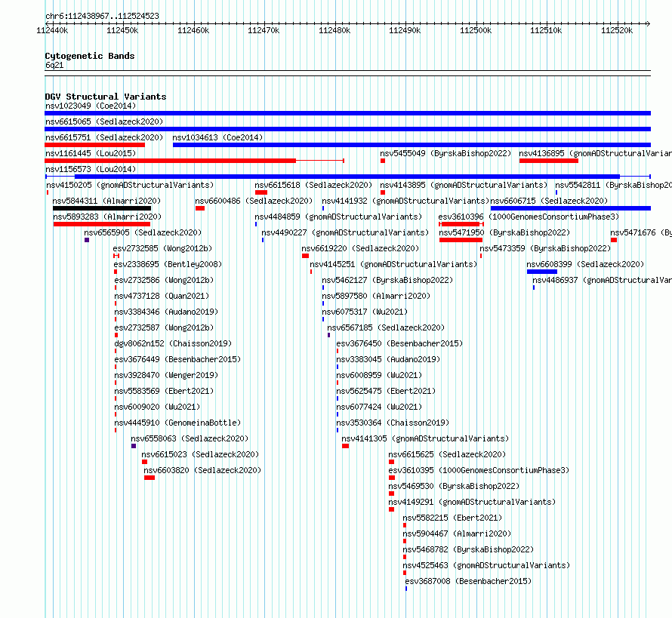The width and height of the screenshot is (672, 618).
Task: Click the red bar under nsv5471950
Action: pos(461,240)
